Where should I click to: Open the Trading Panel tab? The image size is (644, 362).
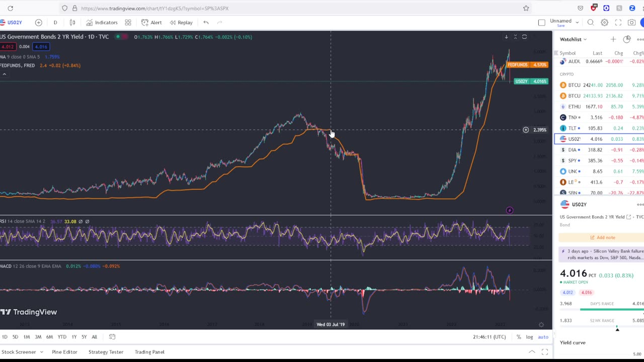(x=149, y=352)
